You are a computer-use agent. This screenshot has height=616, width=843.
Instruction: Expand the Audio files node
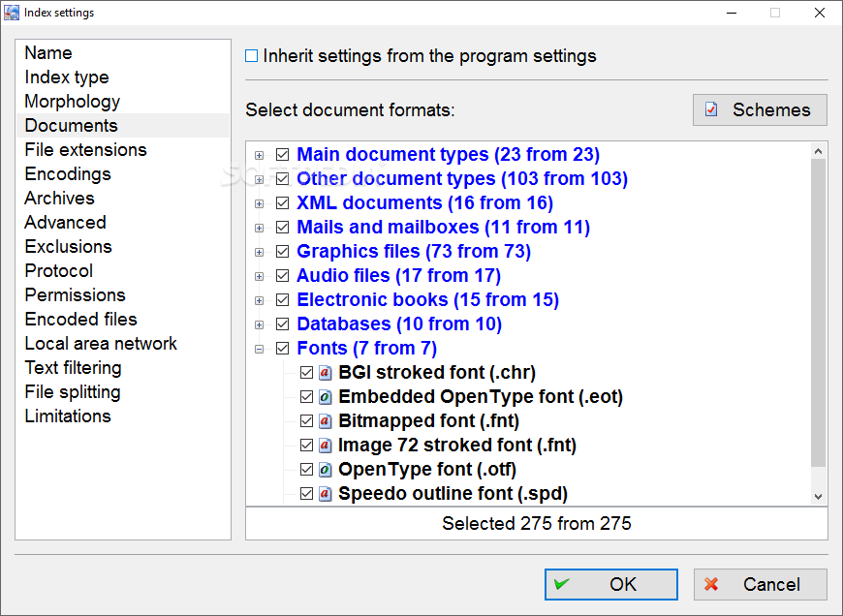259,276
